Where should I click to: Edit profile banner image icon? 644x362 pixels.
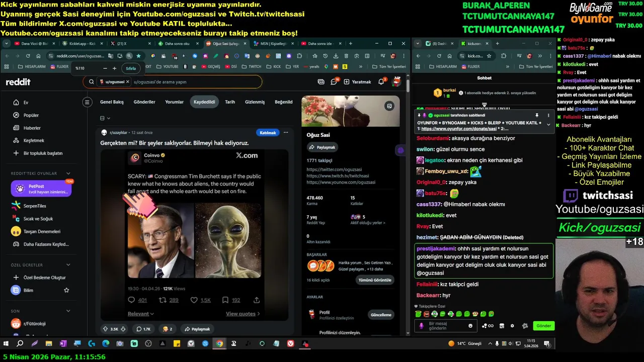pyautogui.click(x=389, y=106)
